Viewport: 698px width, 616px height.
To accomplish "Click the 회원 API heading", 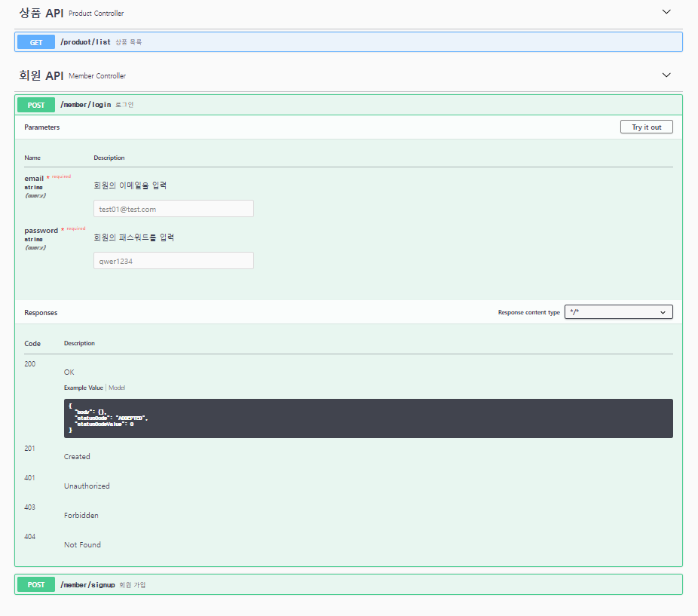I will (x=41, y=75).
